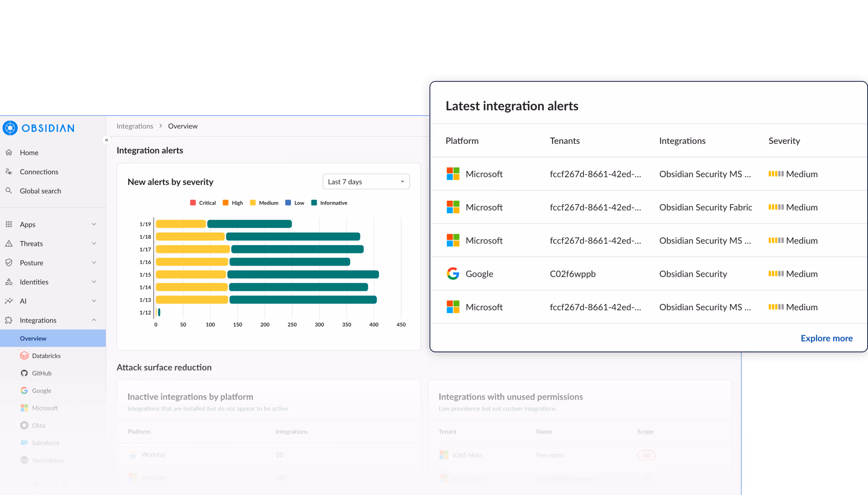Click the Explore more link
The image size is (868, 495).
click(826, 338)
